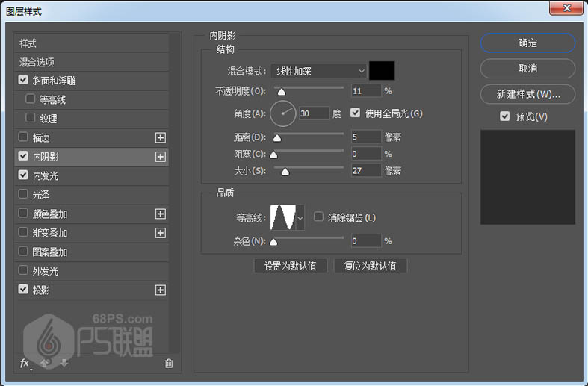Click the 确定 button
Viewport: 588px width, 386px height.
pyautogui.click(x=527, y=43)
